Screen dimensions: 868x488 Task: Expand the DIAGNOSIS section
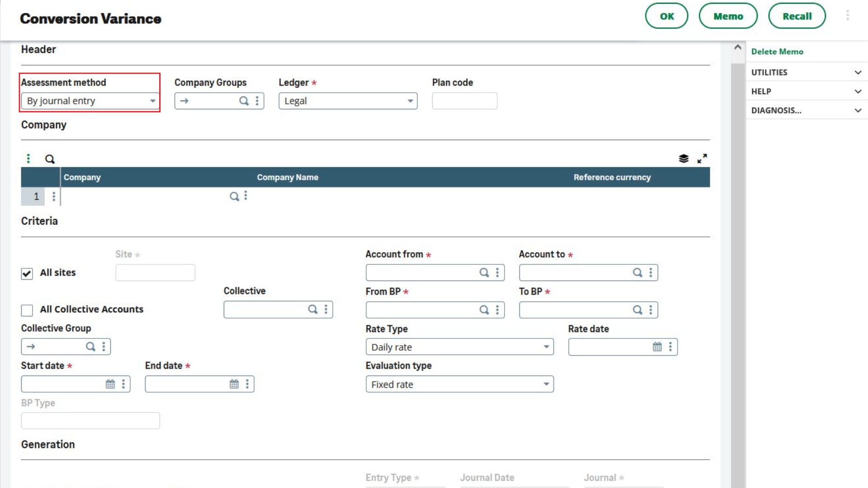[x=807, y=110]
